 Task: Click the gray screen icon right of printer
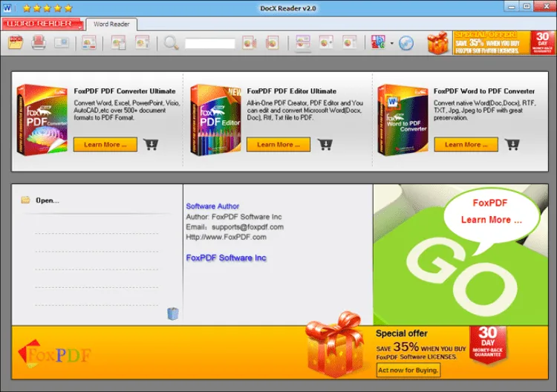(x=62, y=43)
